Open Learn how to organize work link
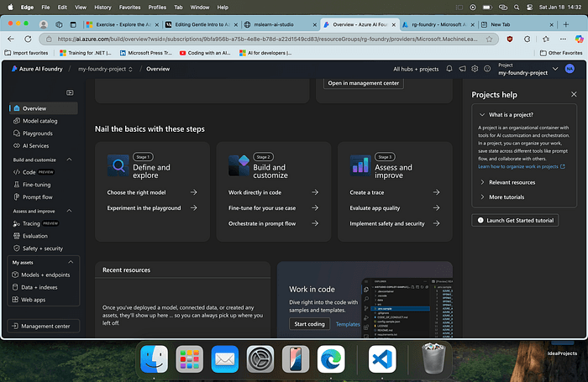 (x=522, y=166)
